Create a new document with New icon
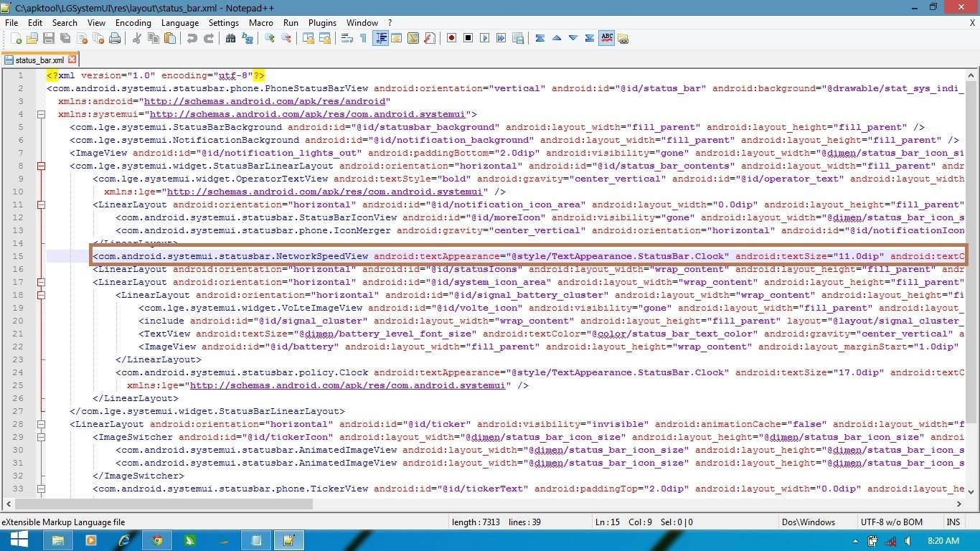 (x=16, y=38)
